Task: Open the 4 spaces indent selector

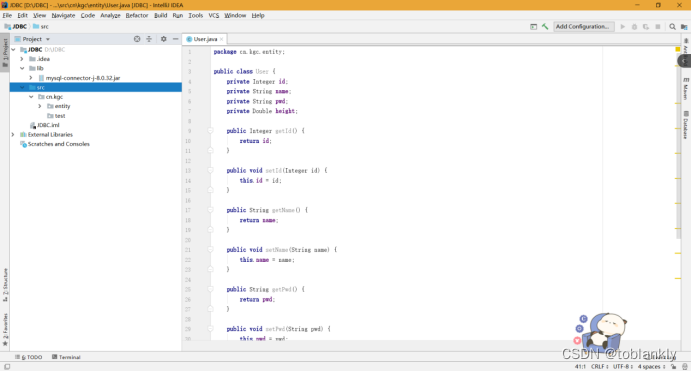Action: (651, 366)
